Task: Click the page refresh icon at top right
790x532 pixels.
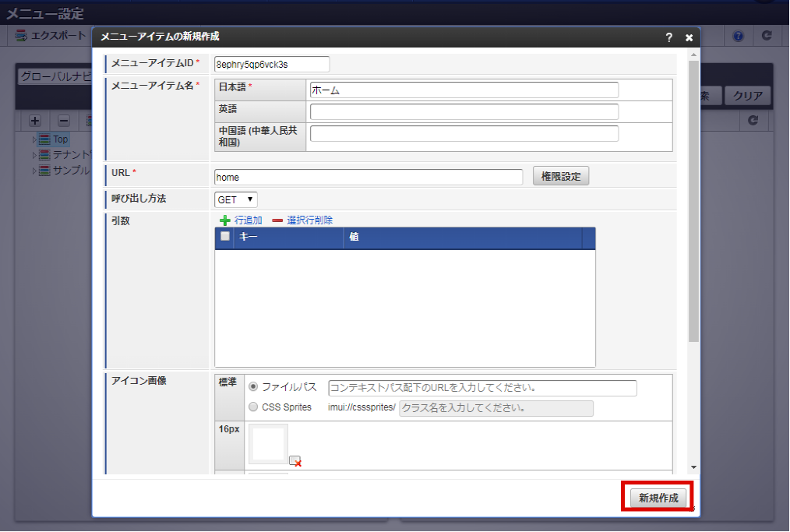Action: [766, 35]
